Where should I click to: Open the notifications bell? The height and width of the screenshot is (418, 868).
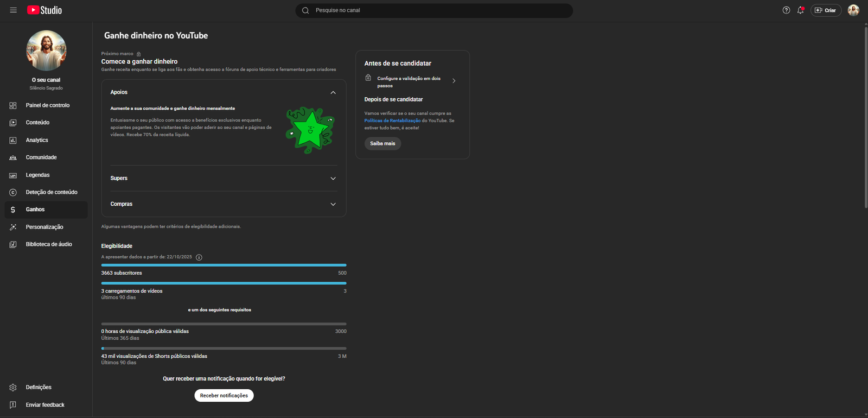801,10
